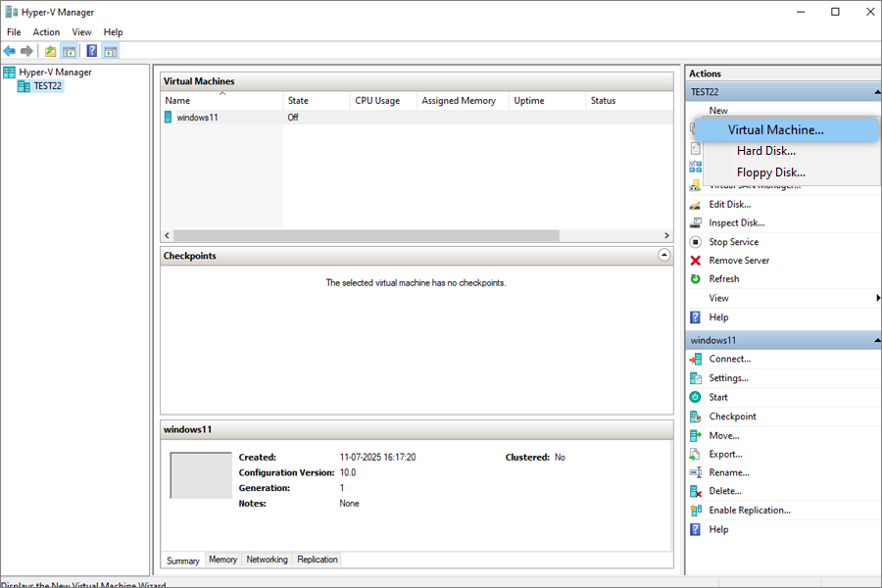Click the Delete icon with red X

pos(696,491)
